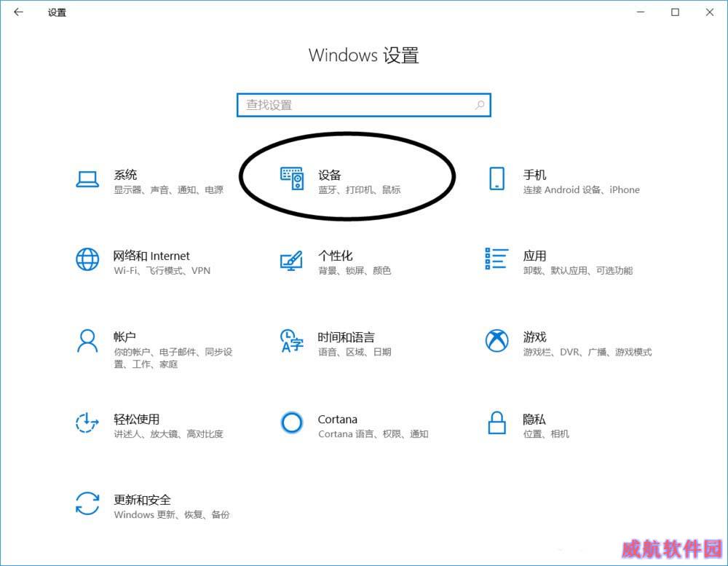Open 帐户 settings heading

[125, 337]
